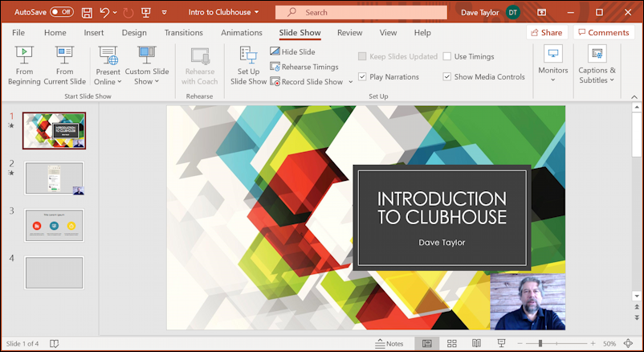Click the Share button
Image resolution: width=644 pixels, height=352 pixels.
coord(547,32)
